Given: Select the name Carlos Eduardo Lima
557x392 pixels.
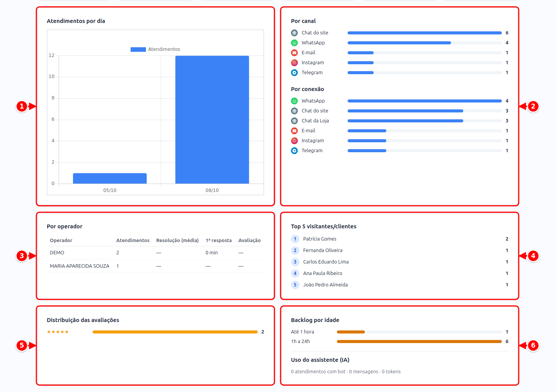Looking at the screenshot, I should click(x=326, y=262).
